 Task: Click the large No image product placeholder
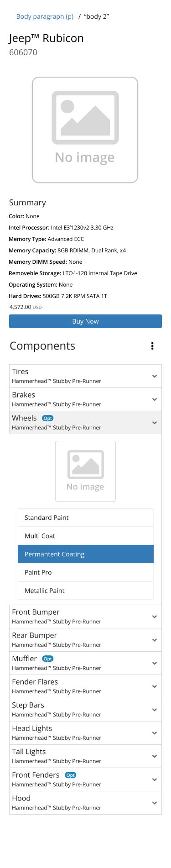pyautogui.click(x=85, y=130)
